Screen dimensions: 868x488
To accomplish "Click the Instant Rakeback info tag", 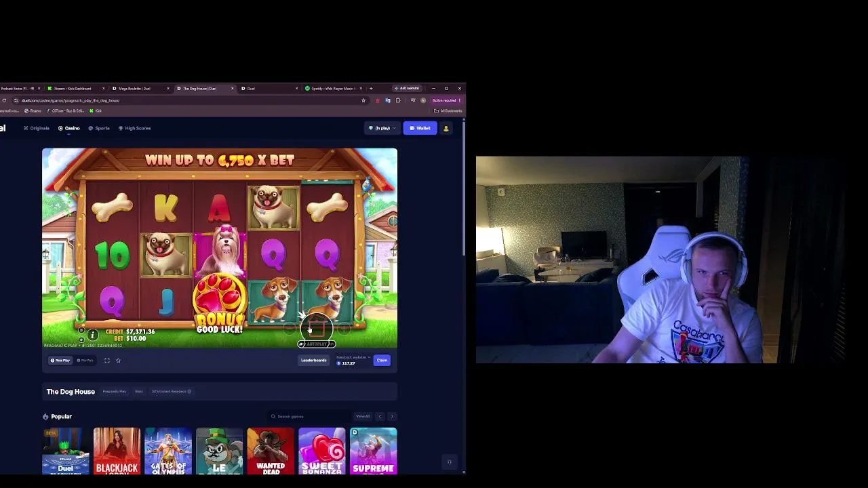I will coord(172,392).
